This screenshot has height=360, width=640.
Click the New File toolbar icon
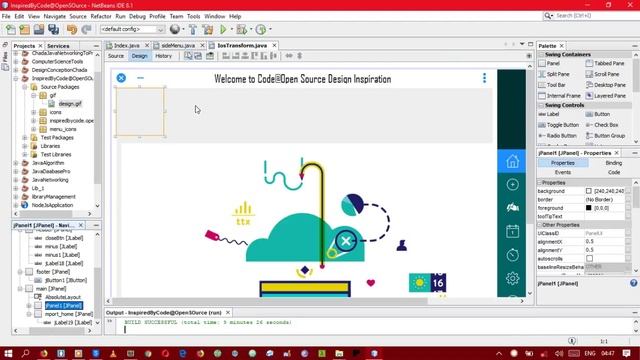pyautogui.click(x=11, y=29)
